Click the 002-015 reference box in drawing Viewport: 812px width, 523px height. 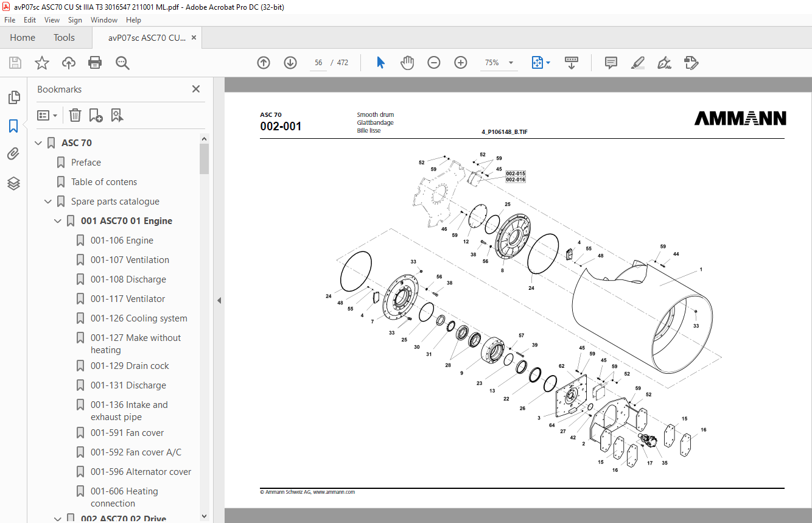pos(515,174)
